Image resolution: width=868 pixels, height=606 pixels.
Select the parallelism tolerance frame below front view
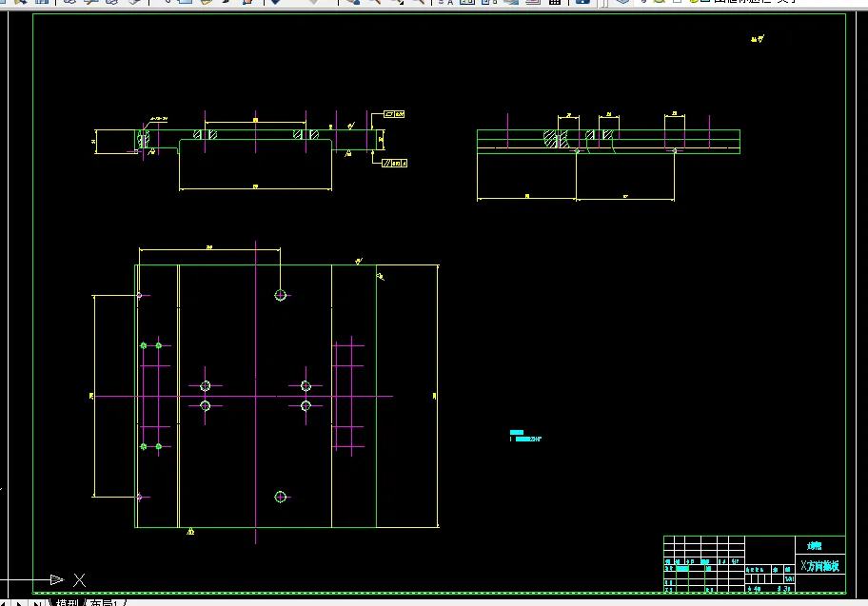point(395,164)
